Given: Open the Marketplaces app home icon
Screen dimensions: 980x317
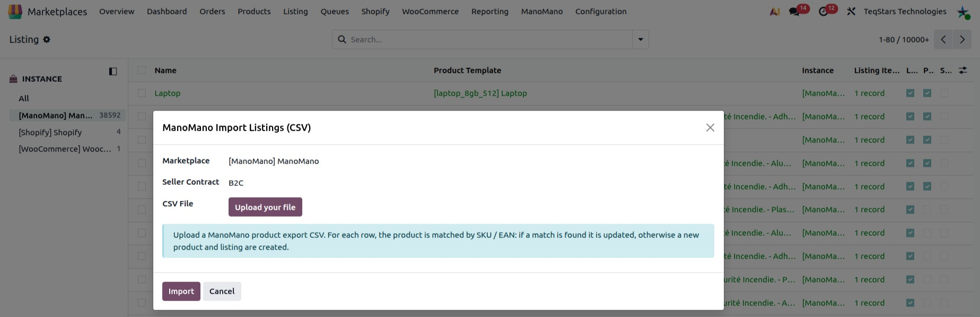Looking at the screenshot, I should coord(15,12).
